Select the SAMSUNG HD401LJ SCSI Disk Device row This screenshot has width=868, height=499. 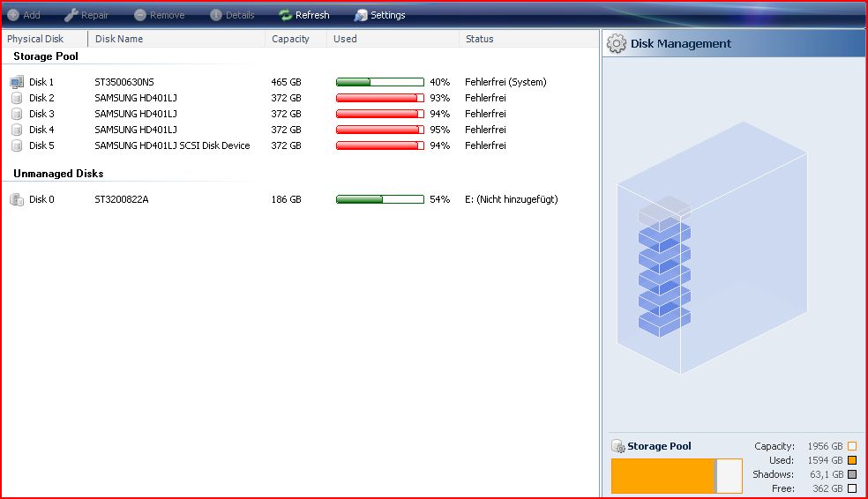pos(172,145)
